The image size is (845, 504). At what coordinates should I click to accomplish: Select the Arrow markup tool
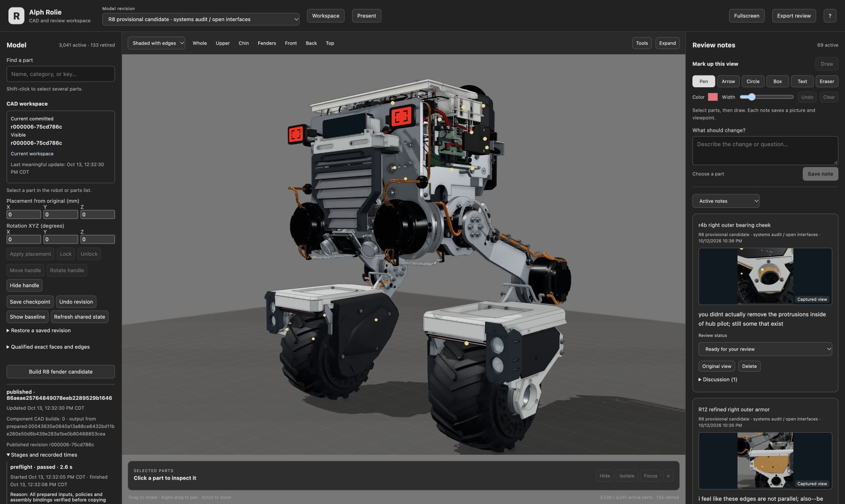pyautogui.click(x=728, y=81)
